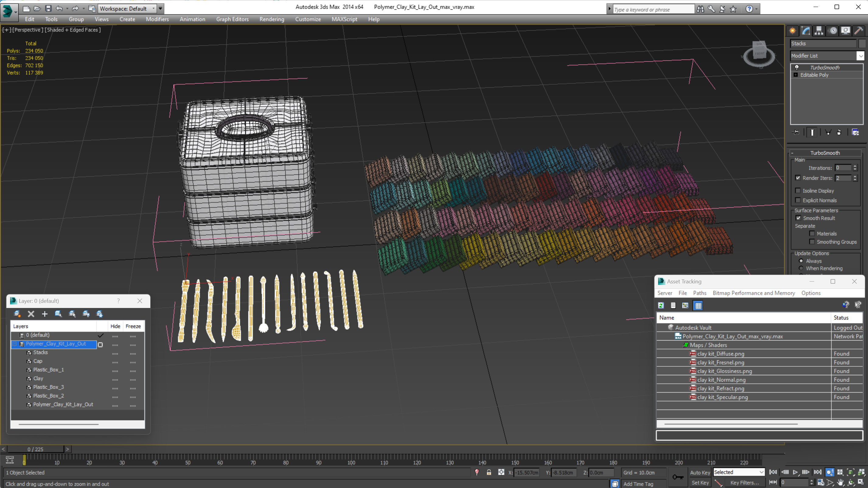Click Go to End playback button

pos(817,472)
